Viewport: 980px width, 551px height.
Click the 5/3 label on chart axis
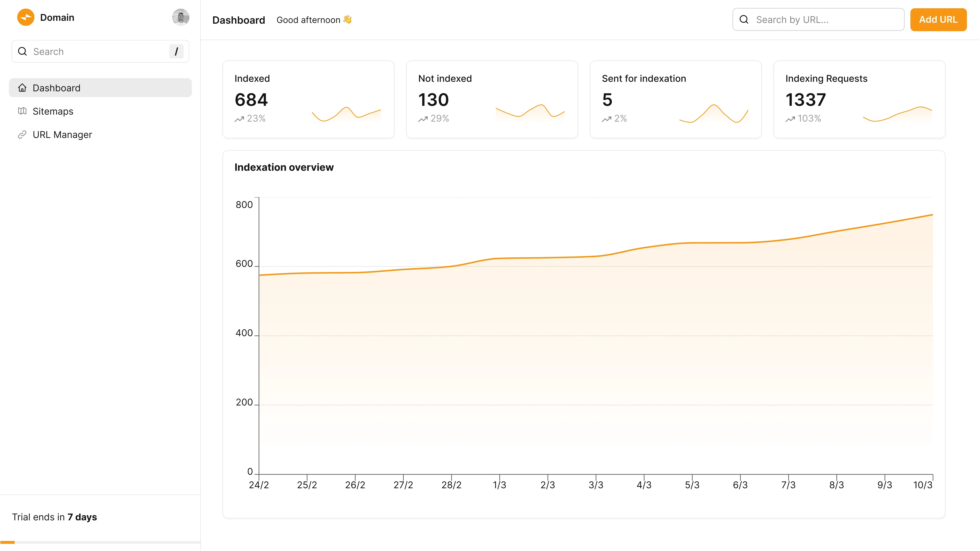[692, 485]
